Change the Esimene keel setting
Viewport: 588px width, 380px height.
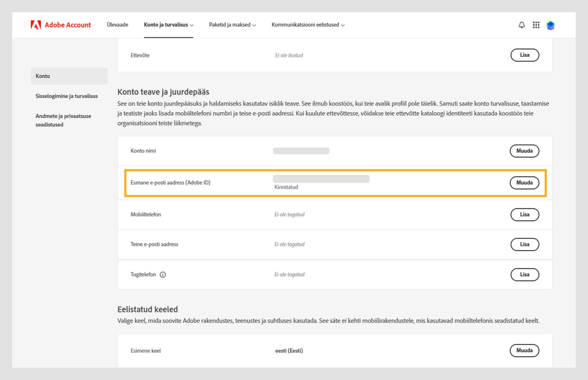pyautogui.click(x=524, y=350)
